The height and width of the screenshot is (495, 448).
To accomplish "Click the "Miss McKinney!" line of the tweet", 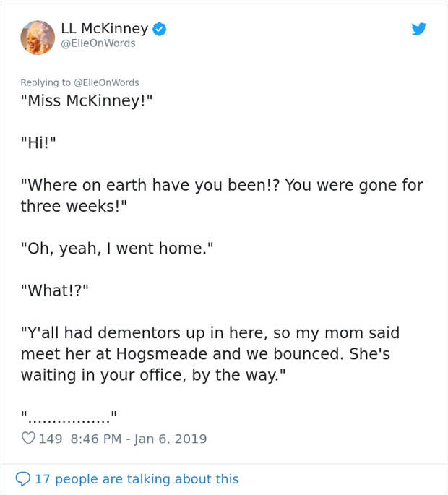I will pyautogui.click(x=87, y=100).
